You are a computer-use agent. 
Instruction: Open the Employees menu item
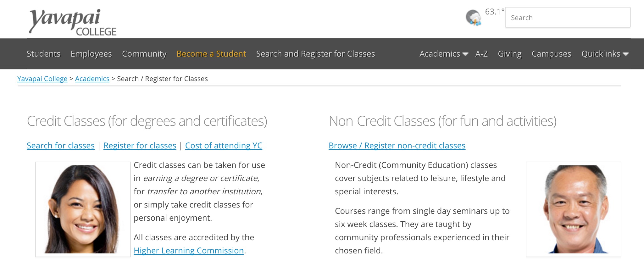click(91, 54)
